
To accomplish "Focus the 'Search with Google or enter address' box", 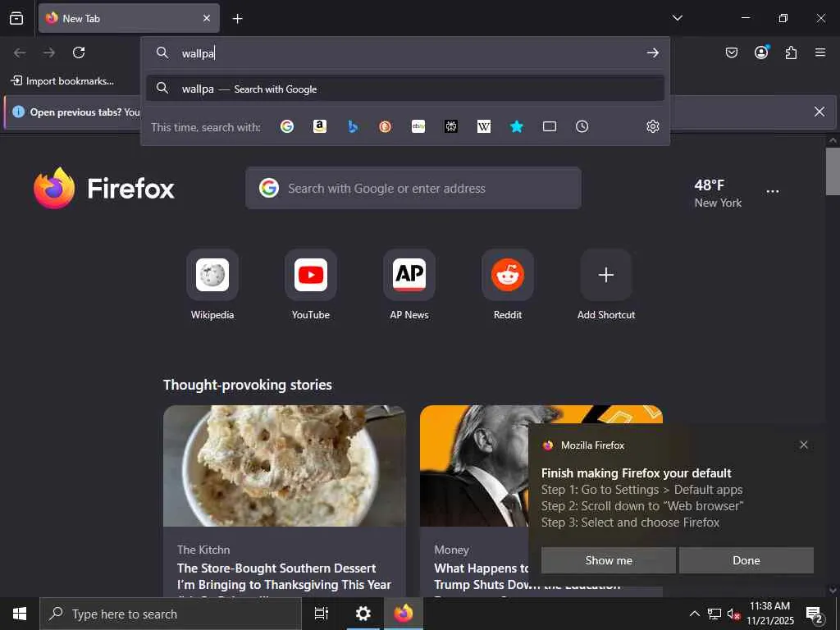I will (413, 188).
